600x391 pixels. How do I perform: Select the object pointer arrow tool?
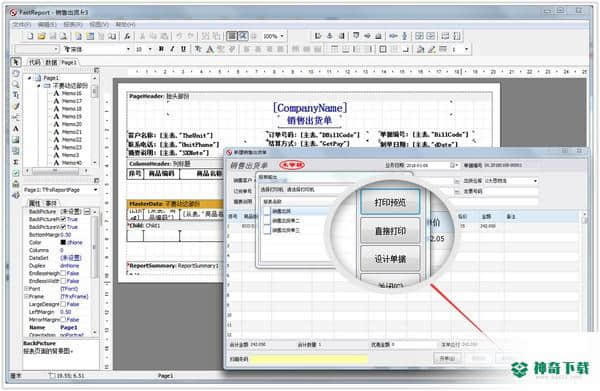(x=16, y=62)
